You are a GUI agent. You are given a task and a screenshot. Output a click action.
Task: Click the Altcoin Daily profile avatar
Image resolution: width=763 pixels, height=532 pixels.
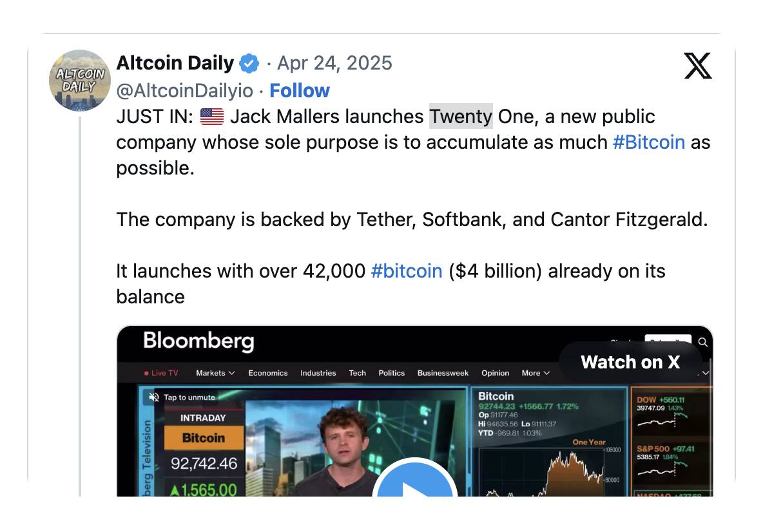click(80, 80)
